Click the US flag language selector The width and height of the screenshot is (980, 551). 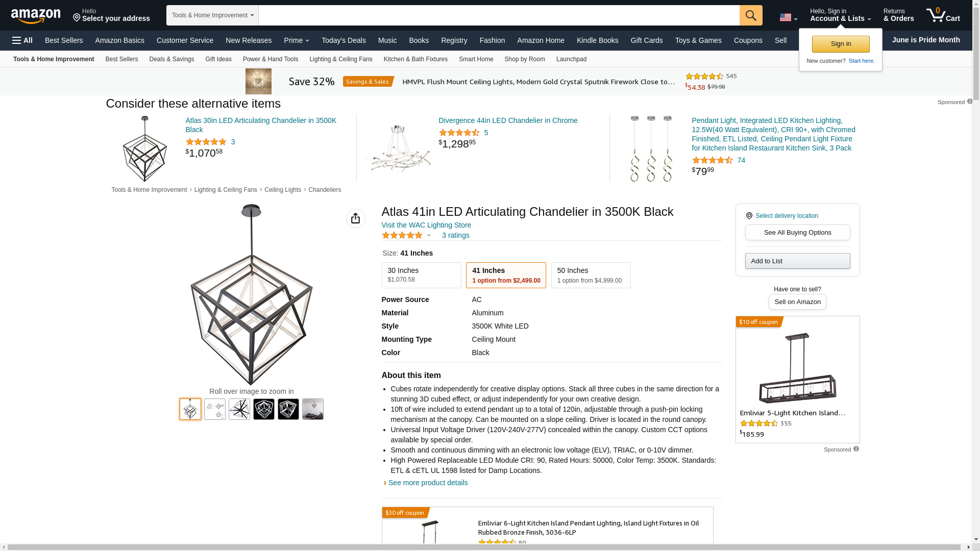pyautogui.click(x=788, y=18)
